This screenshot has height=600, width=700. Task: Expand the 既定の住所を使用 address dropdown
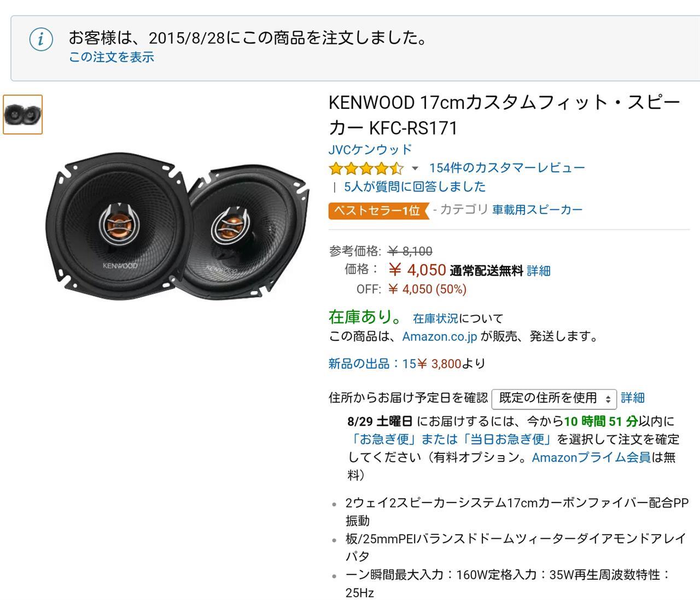[x=554, y=399]
